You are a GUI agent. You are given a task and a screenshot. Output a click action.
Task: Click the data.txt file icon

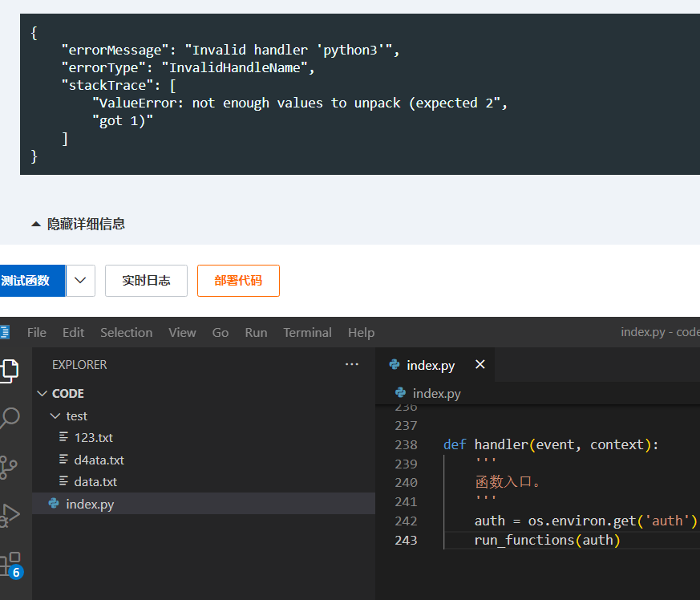pyautogui.click(x=64, y=481)
